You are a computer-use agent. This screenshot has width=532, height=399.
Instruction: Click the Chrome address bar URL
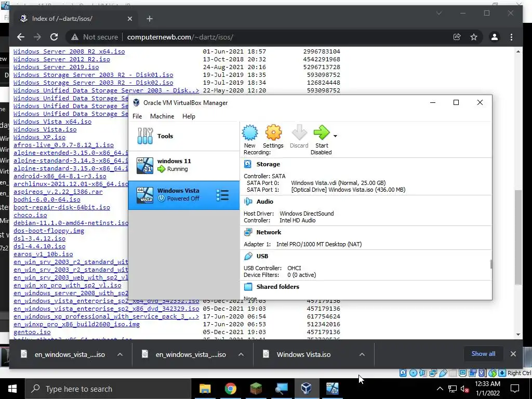(180, 37)
